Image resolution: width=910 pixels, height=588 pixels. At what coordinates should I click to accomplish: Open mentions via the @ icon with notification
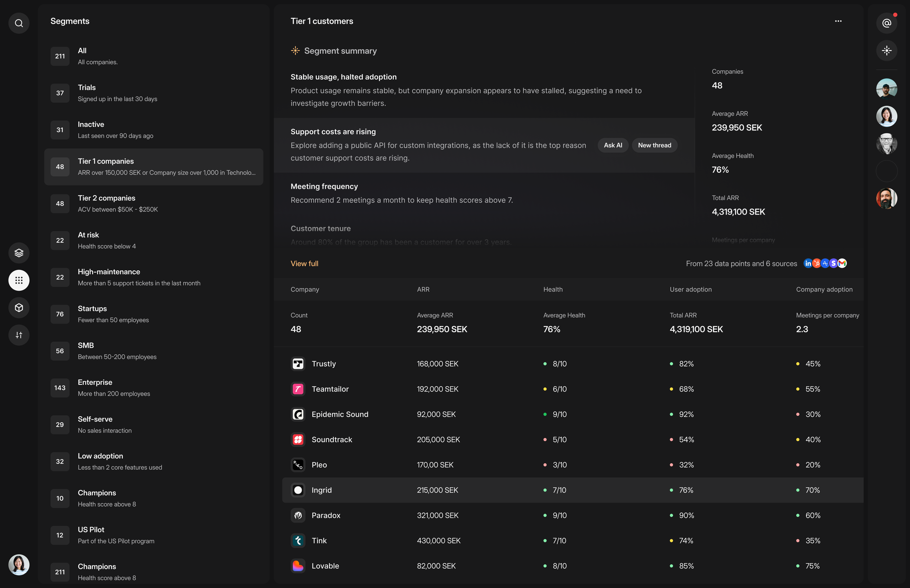[886, 23]
